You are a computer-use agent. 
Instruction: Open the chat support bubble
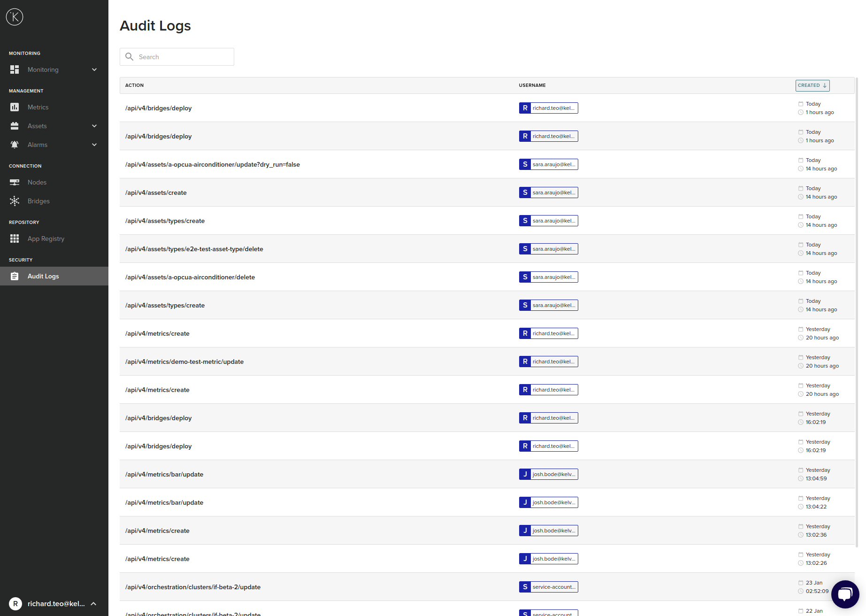(x=845, y=594)
